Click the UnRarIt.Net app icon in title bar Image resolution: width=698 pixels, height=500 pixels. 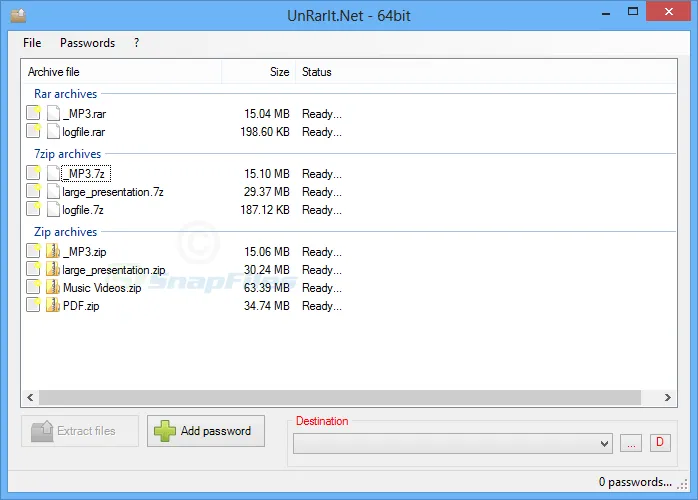pos(18,15)
